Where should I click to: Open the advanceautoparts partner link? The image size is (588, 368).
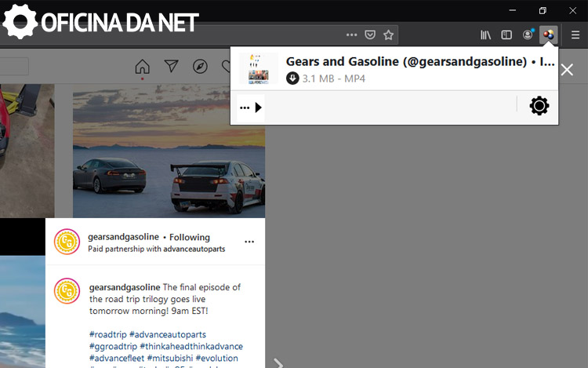point(194,249)
